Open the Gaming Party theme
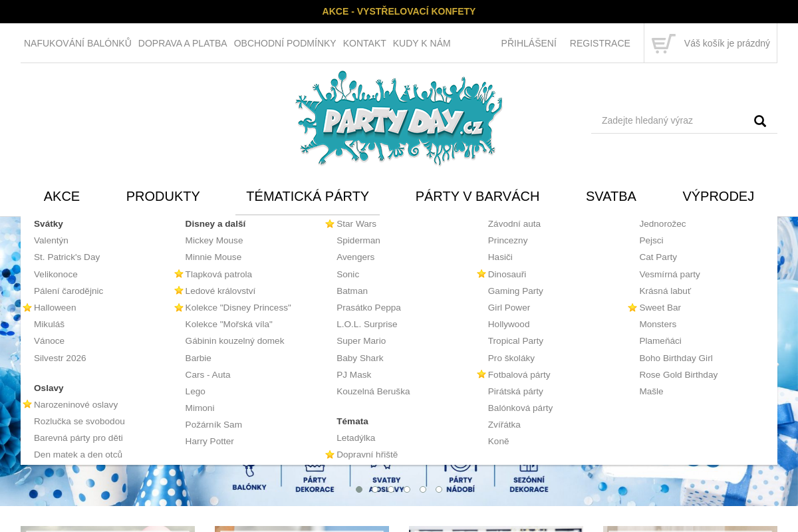 pos(515,291)
